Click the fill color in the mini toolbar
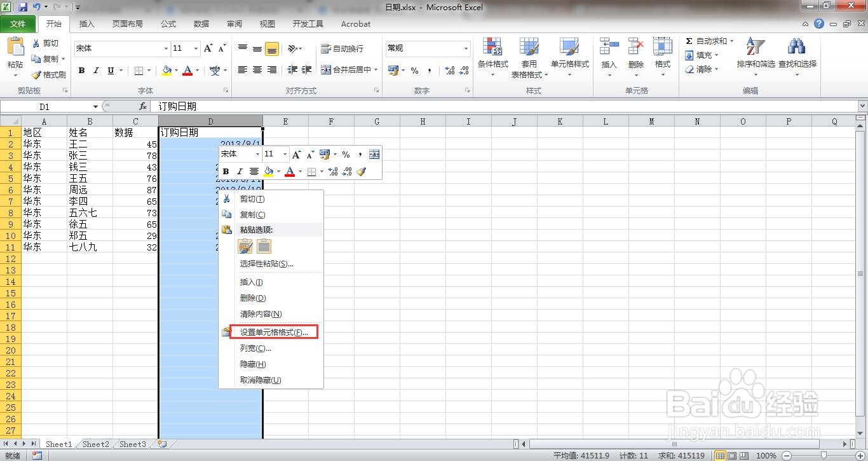 pyautogui.click(x=268, y=172)
